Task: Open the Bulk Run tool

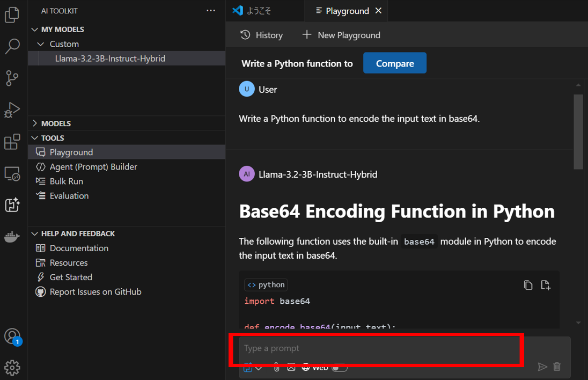Action: (127, 181)
